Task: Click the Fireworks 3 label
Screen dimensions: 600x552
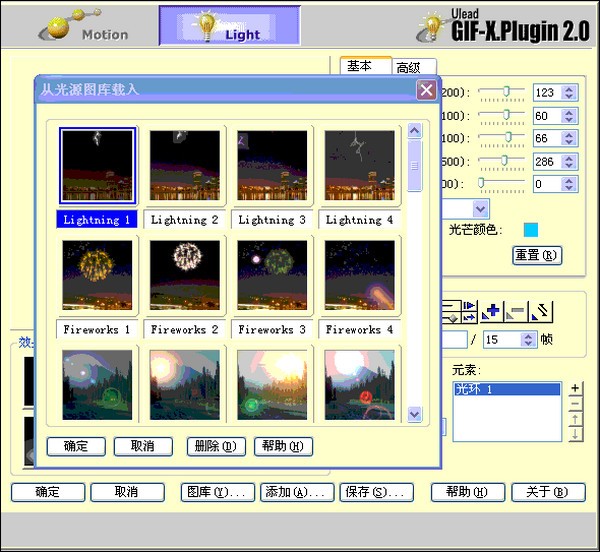Action: 272,329
